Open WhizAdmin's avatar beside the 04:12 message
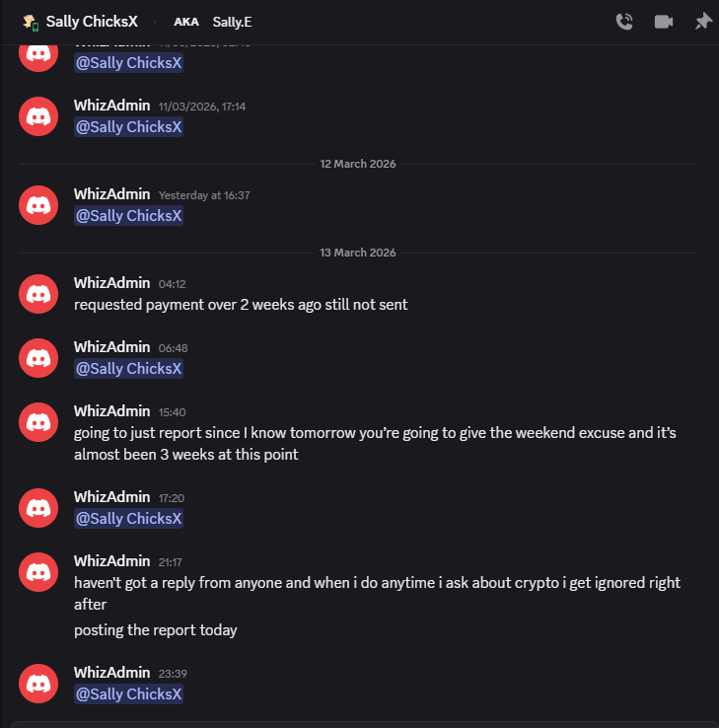Image resolution: width=719 pixels, height=728 pixels. (38, 293)
